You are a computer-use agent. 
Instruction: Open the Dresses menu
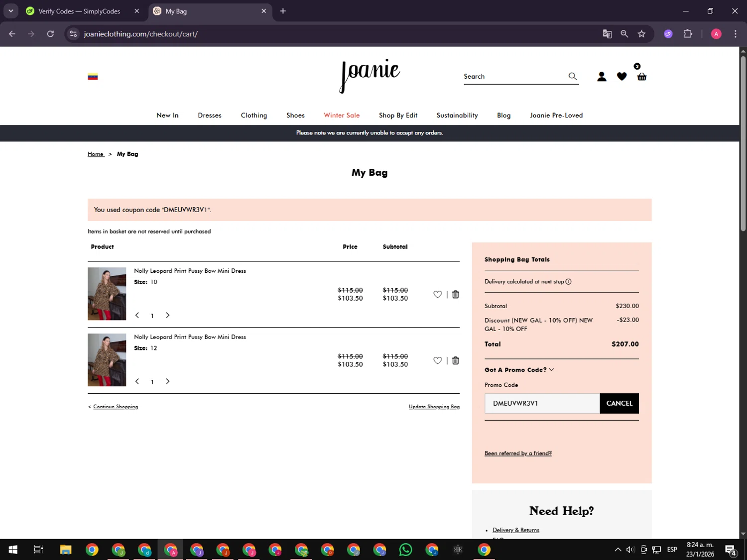point(210,115)
